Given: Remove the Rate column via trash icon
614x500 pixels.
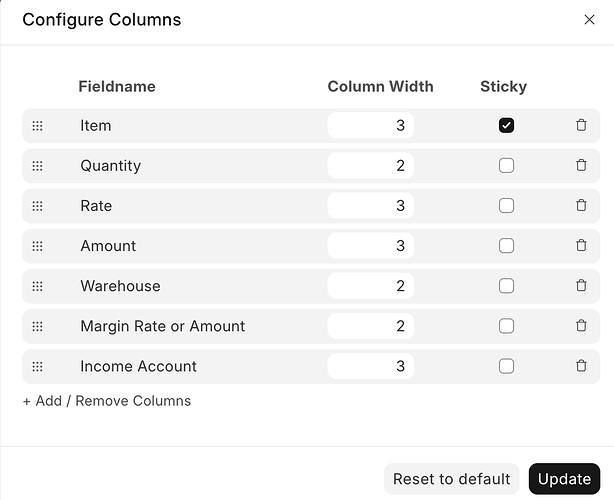Looking at the screenshot, I should 581,205.
